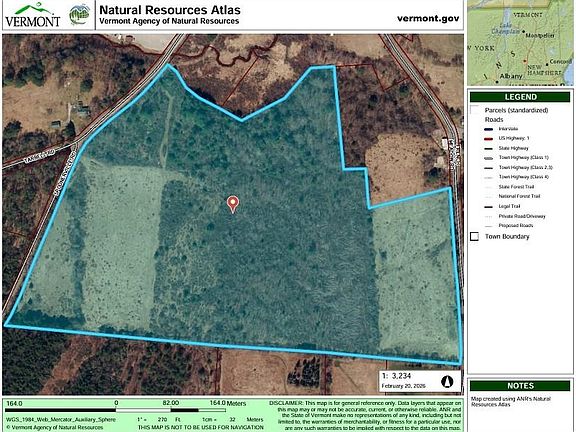
Task: Click the February 20, 2026 date
Action: pos(403,386)
